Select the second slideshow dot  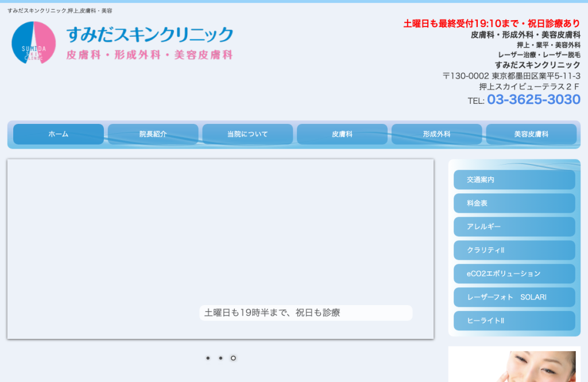[220, 358]
